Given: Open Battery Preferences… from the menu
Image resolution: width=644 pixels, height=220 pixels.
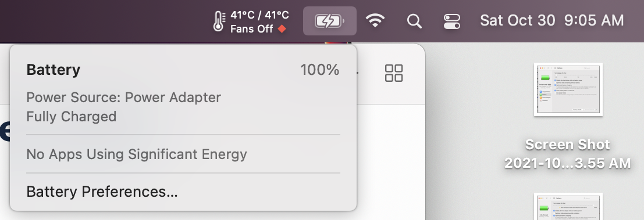Looking at the screenshot, I should click(102, 192).
